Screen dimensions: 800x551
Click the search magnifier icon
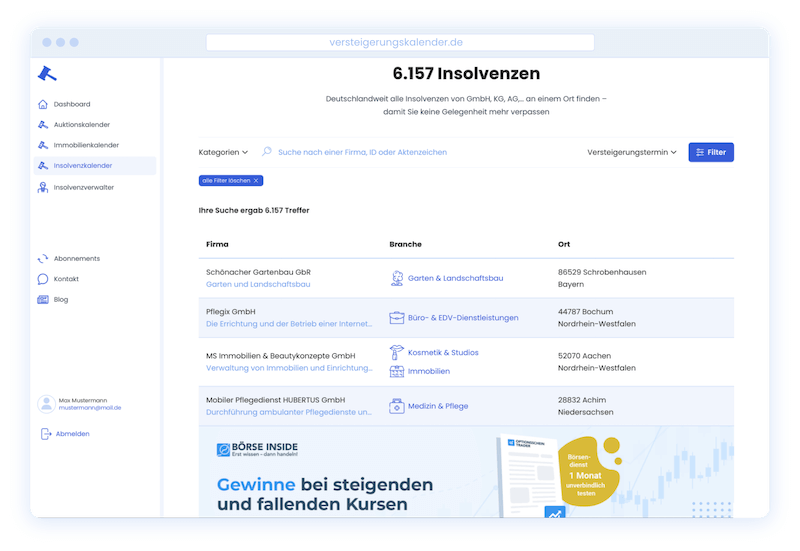tap(266, 152)
